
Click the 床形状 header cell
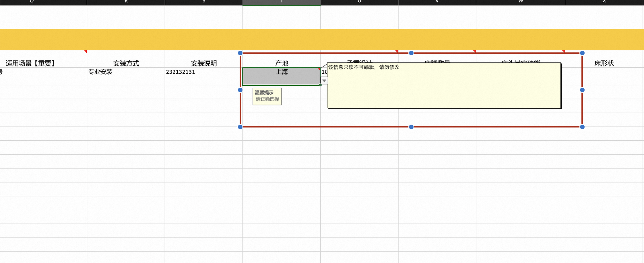point(604,63)
